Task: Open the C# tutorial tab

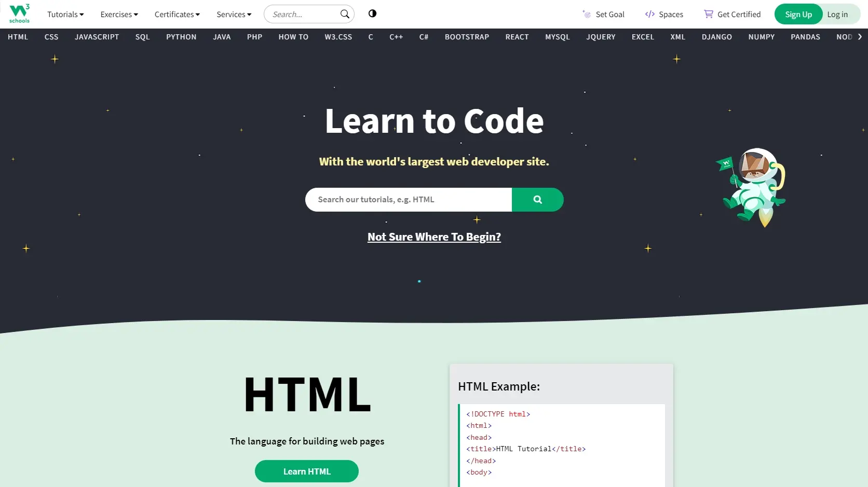Action: point(424,37)
